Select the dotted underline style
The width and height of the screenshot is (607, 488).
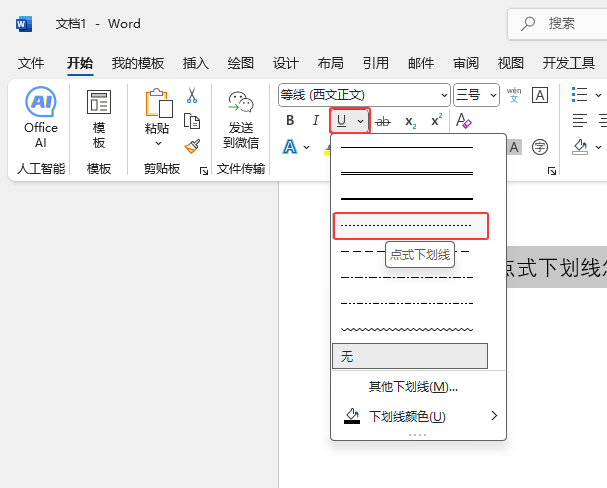point(410,226)
